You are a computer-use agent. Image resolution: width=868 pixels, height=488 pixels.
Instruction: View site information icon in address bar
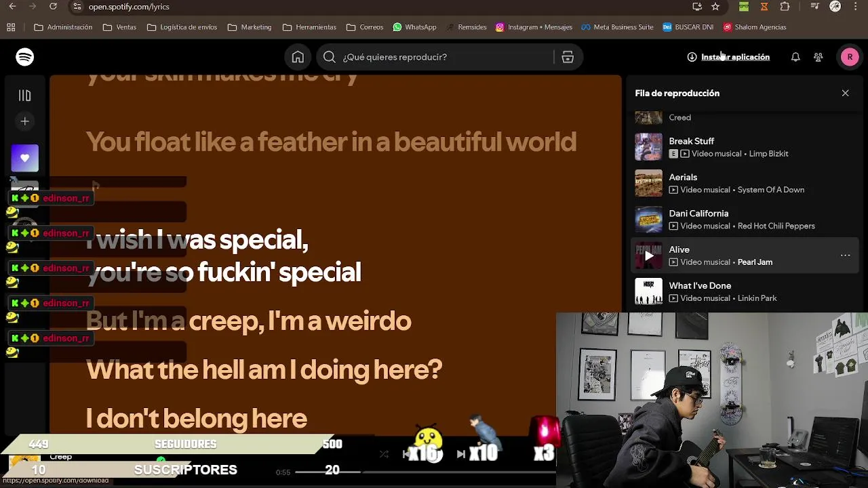pos(77,7)
